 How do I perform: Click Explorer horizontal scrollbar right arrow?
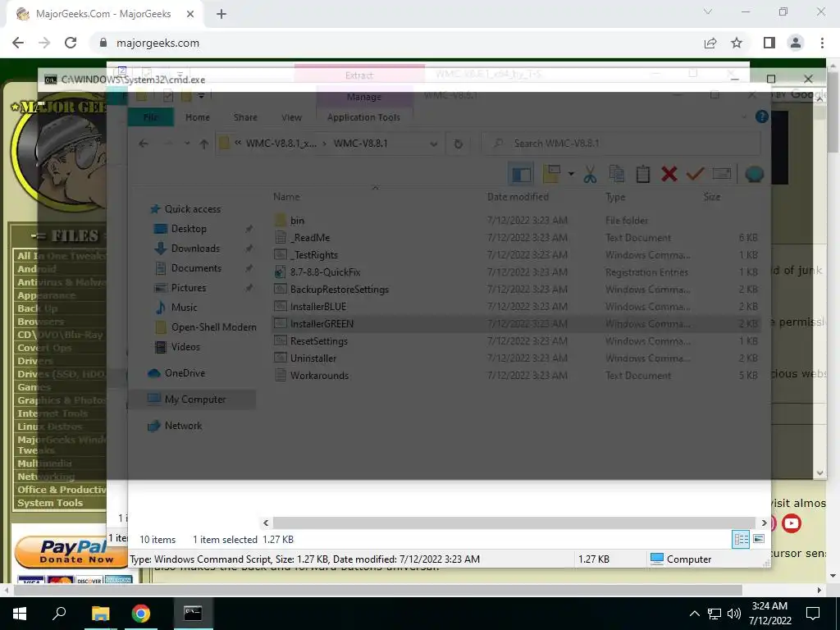pyautogui.click(x=764, y=523)
